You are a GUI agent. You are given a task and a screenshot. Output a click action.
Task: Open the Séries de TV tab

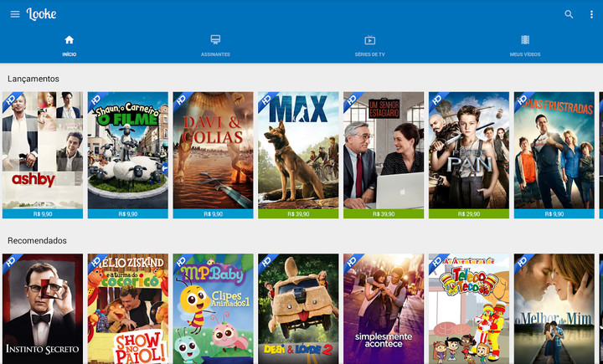click(x=369, y=45)
